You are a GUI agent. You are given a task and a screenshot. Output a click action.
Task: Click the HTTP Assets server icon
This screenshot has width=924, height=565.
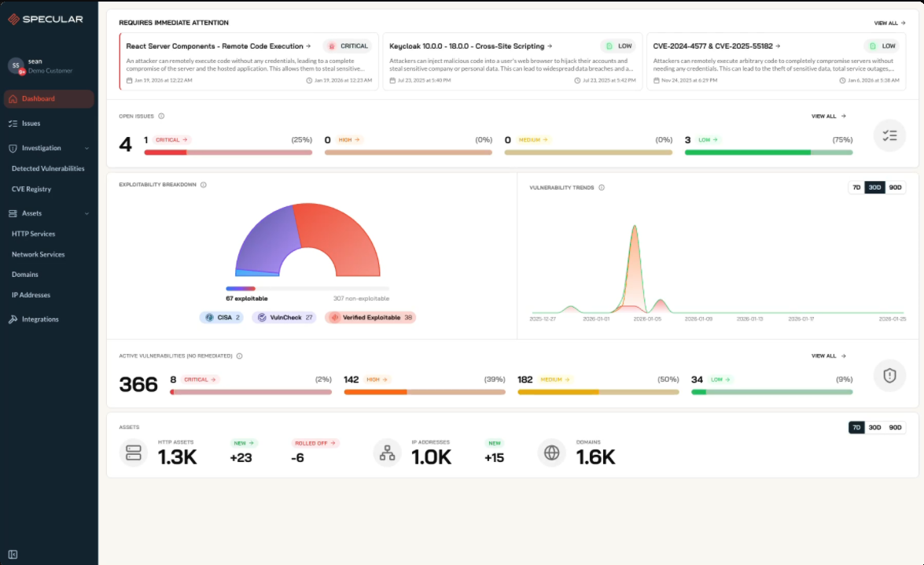coord(133,453)
